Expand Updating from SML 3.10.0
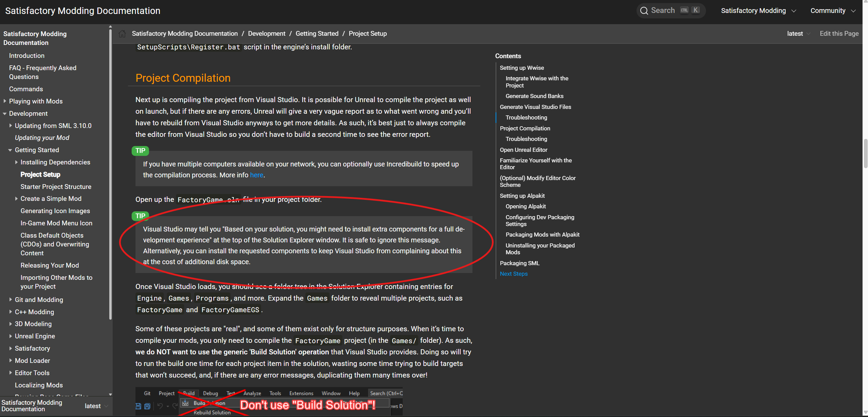Screen dimensions: 868x417 pos(11,126)
